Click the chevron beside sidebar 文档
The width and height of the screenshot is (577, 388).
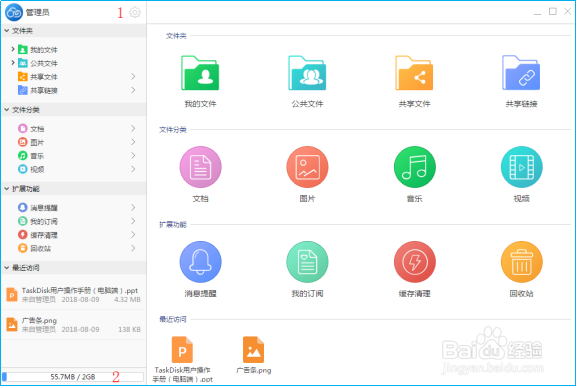pos(133,128)
